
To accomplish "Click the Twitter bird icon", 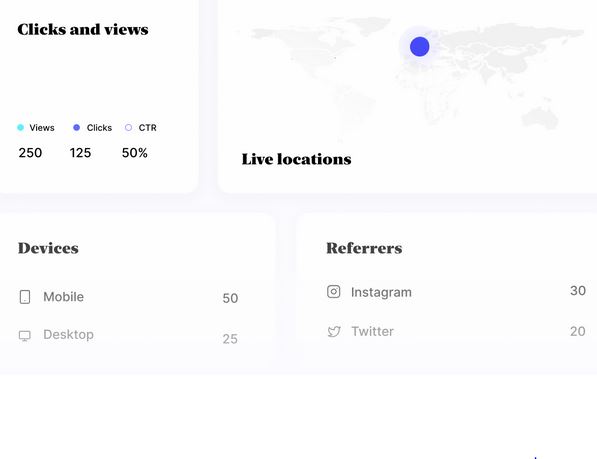I will pyautogui.click(x=334, y=332).
